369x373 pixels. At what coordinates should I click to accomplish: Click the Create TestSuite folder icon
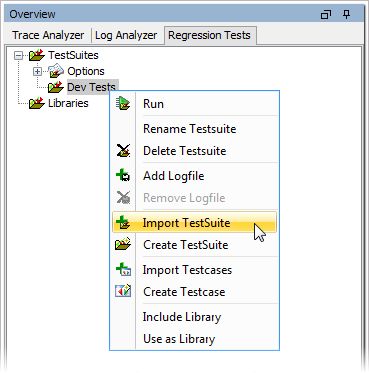point(123,244)
